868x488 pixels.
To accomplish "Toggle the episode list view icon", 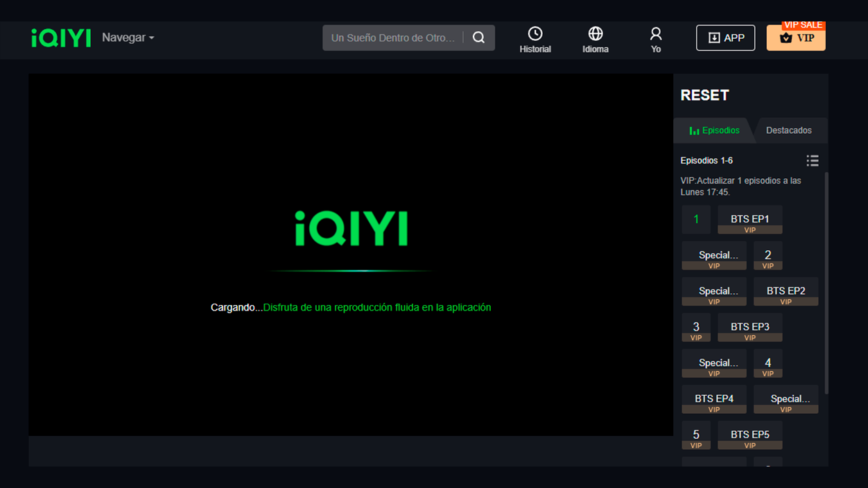I will (x=813, y=161).
